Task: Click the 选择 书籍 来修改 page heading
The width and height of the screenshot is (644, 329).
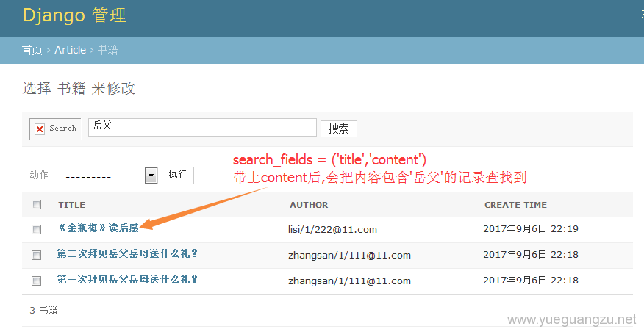Action: 79,88
